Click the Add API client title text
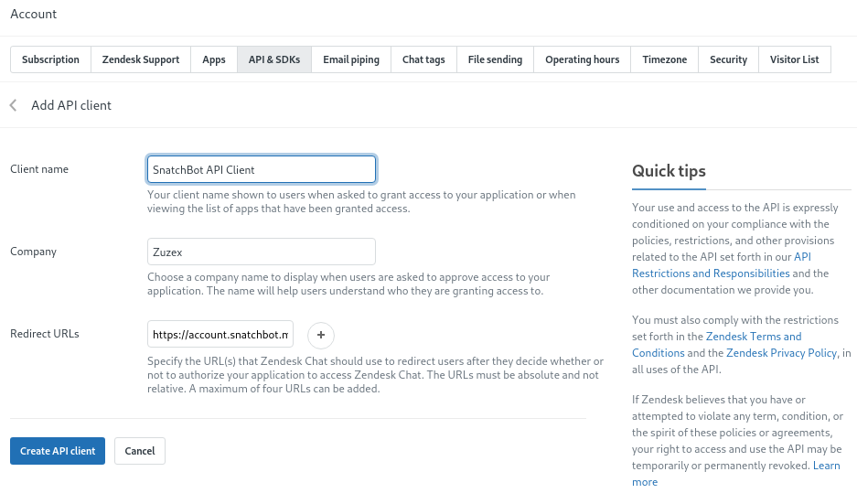 [71, 105]
